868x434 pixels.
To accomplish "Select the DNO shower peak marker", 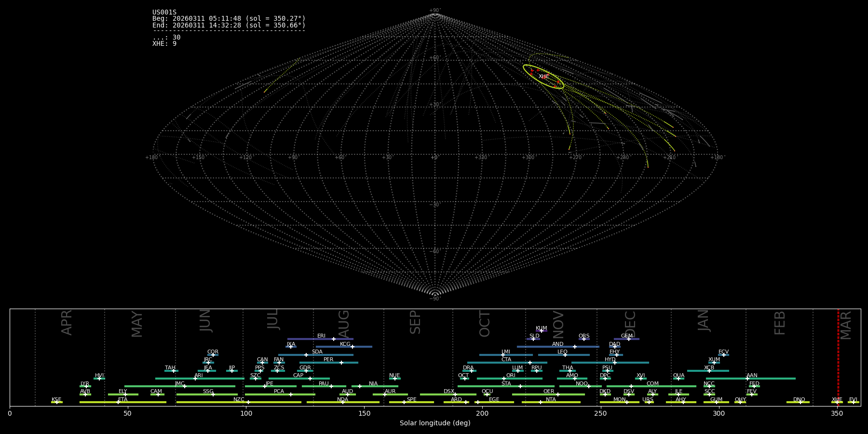I will tap(800, 402).
